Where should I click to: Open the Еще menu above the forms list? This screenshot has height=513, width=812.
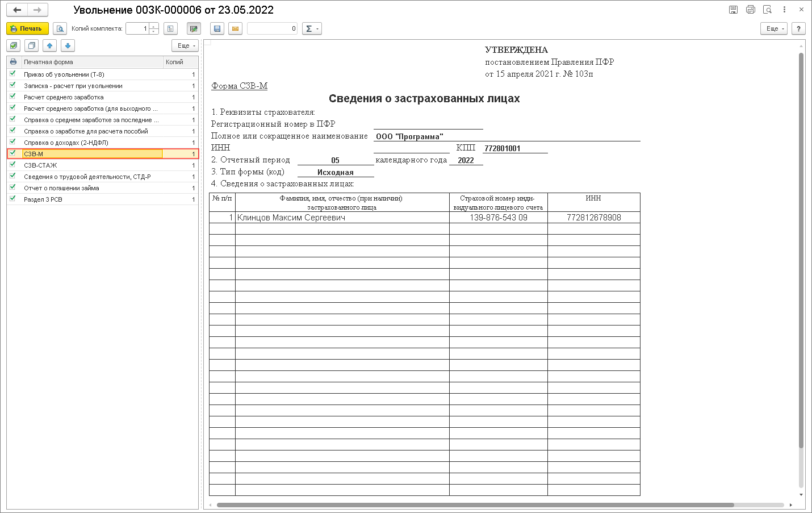(x=185, y=45)
